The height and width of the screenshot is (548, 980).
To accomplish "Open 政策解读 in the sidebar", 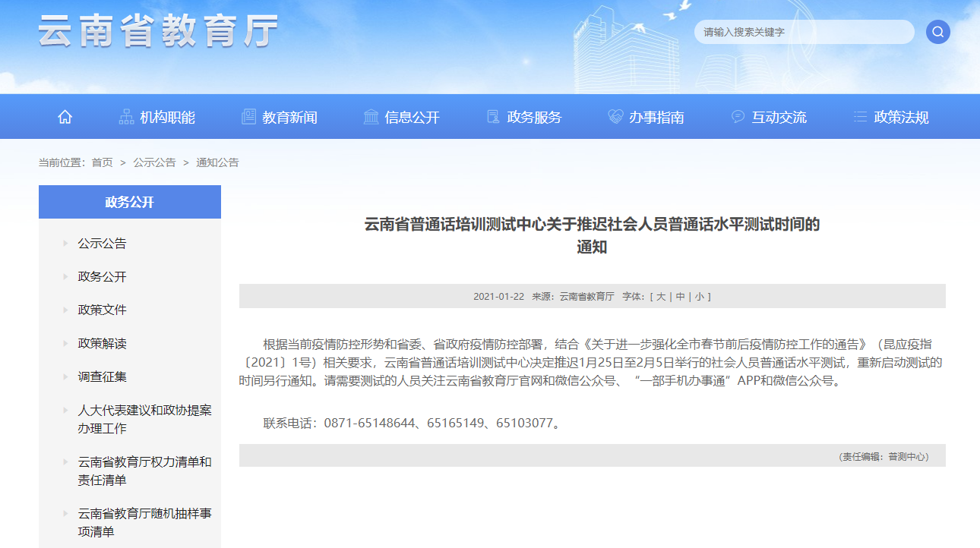I will (102, 344).
